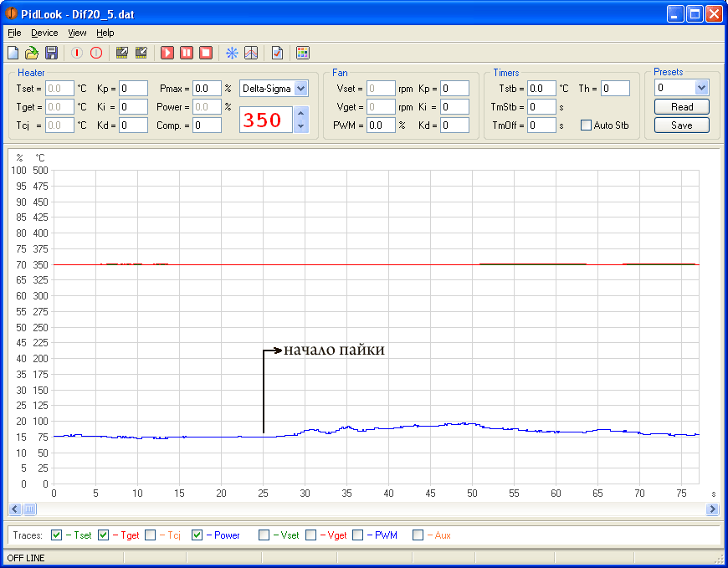Click the grey-ringed connect icon
This screenshot has height=568, width=728.
coord(77,53)
